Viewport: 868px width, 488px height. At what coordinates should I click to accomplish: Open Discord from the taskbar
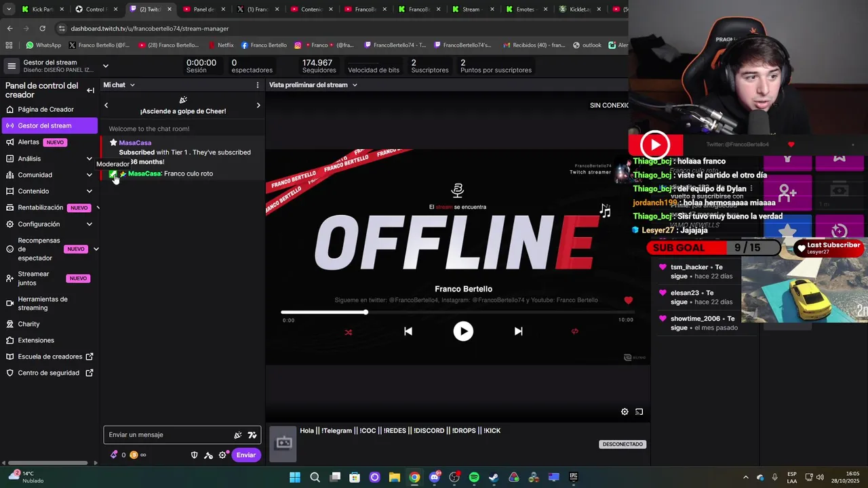pos(435,477)
